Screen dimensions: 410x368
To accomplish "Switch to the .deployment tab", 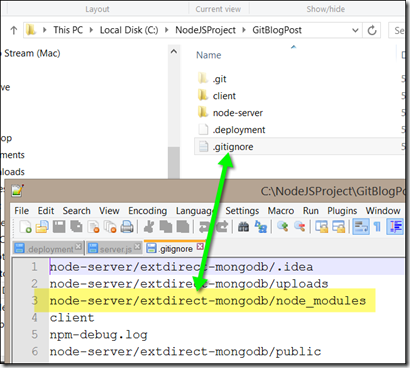I will pos(48,248).
